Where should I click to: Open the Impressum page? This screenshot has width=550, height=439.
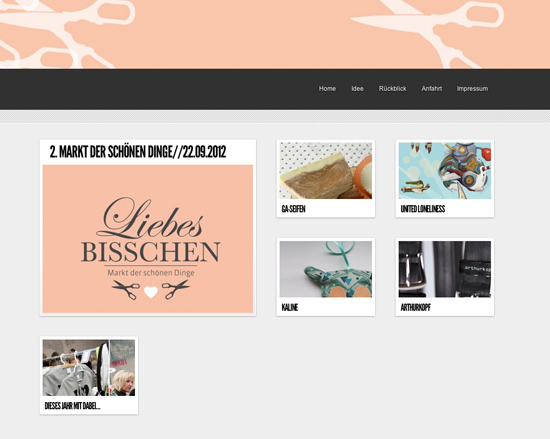[472, 89]
